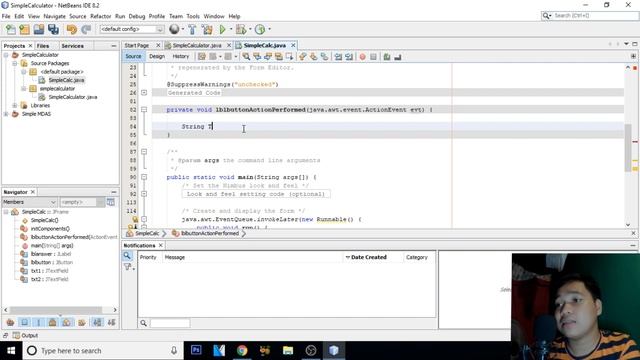The height and width of the screenshot is (360, 640).
Task: Click the red Start Macro Recording icon
Action: [x=362, y=57]
